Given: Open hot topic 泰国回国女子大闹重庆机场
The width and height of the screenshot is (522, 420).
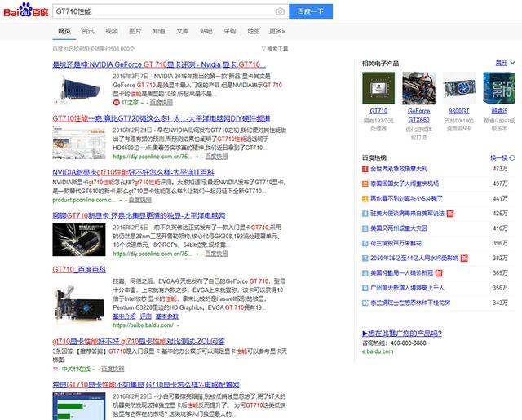Looking at the screenshot, I should pyautogui.click(x=405, y=183).
